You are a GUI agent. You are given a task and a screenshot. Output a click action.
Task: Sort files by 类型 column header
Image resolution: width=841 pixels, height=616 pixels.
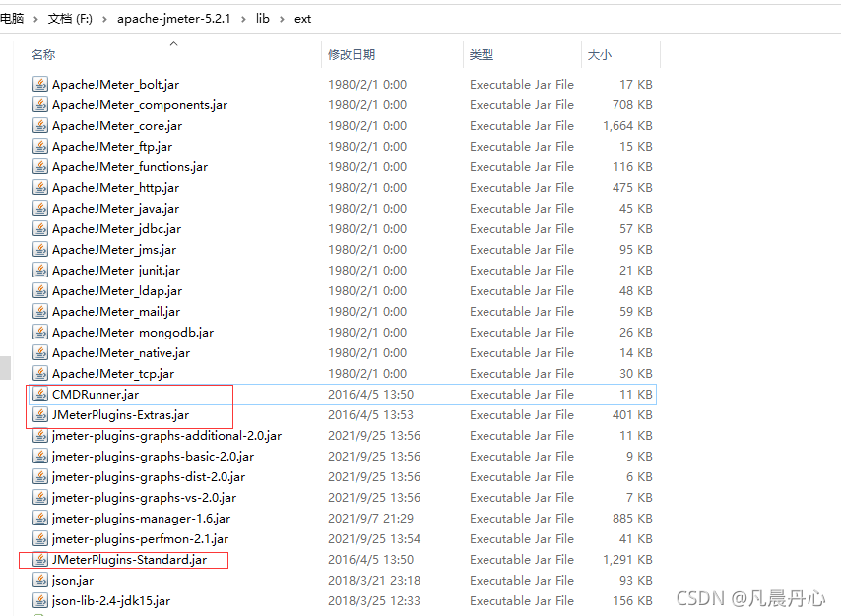tap(482, 55)
